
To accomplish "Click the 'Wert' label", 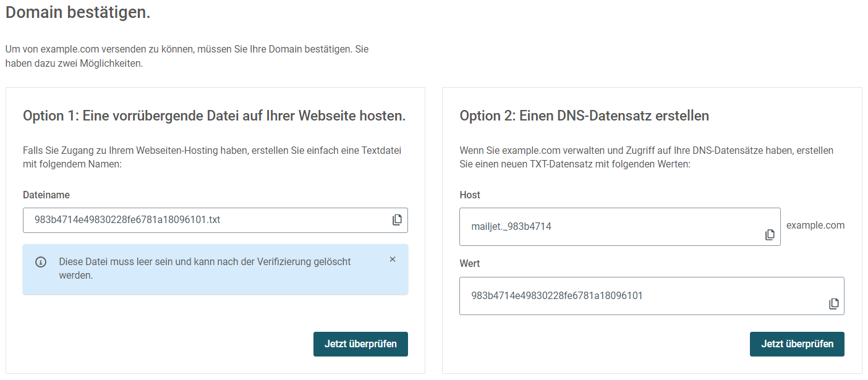I will tap(470, 263).
